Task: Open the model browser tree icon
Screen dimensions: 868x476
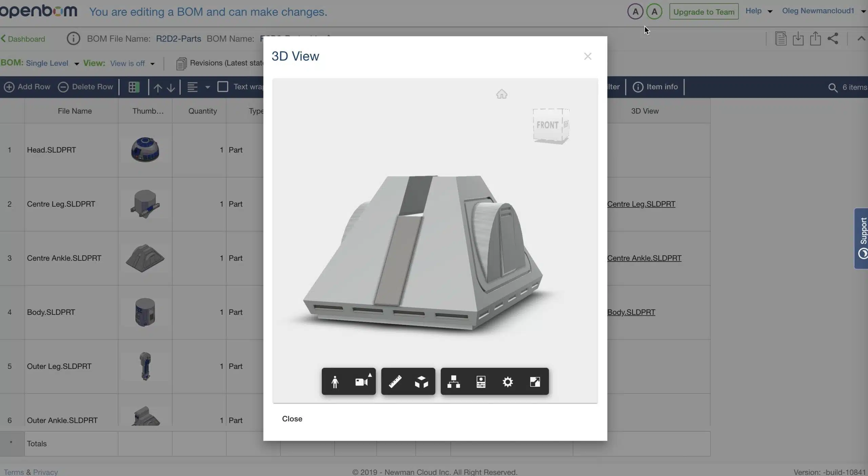Action: (454, 382)
